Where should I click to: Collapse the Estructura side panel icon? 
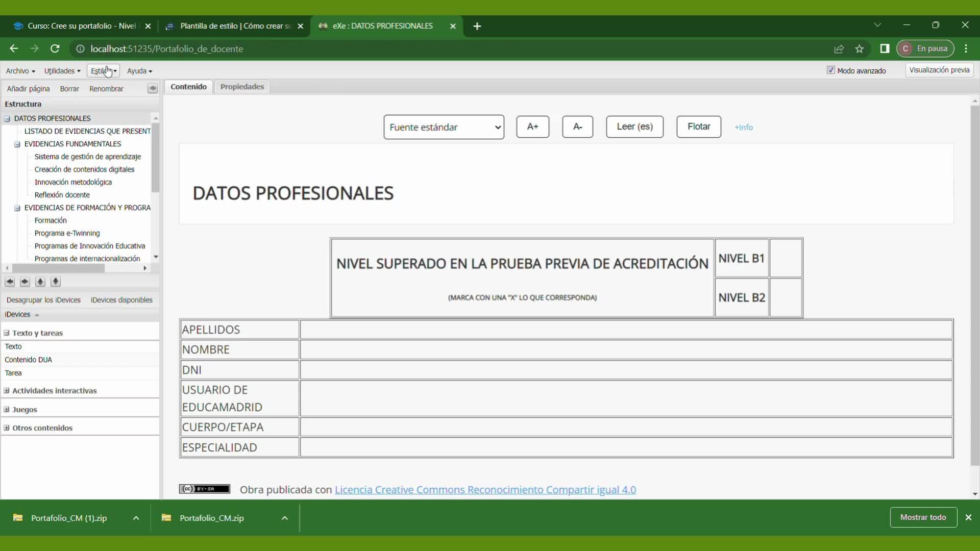click(152, 89)
